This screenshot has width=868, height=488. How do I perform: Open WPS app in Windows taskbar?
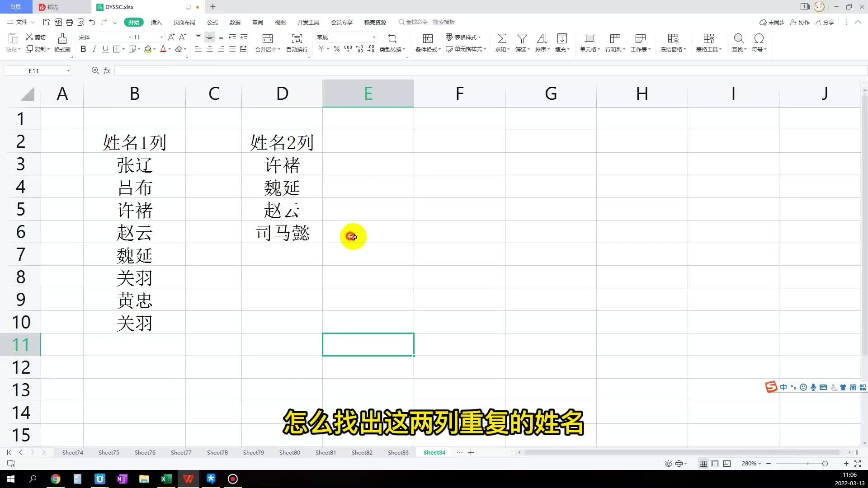(x=189, y=479)
